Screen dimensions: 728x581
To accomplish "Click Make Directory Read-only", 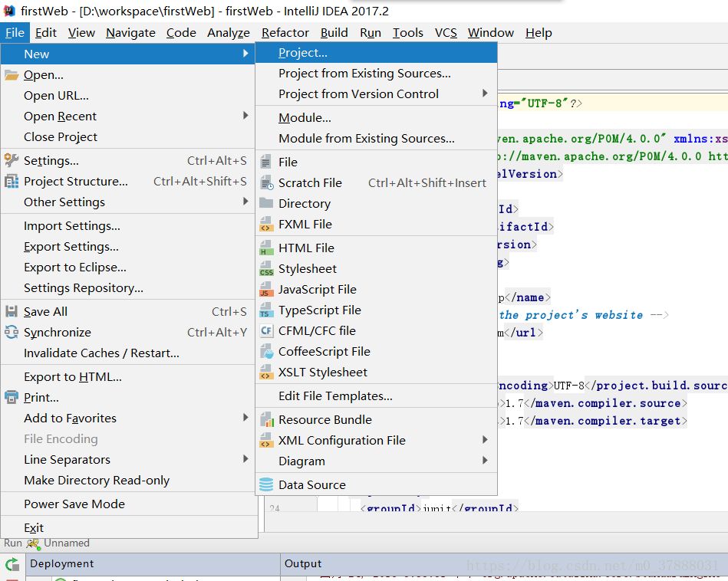I will click(128, 481).
